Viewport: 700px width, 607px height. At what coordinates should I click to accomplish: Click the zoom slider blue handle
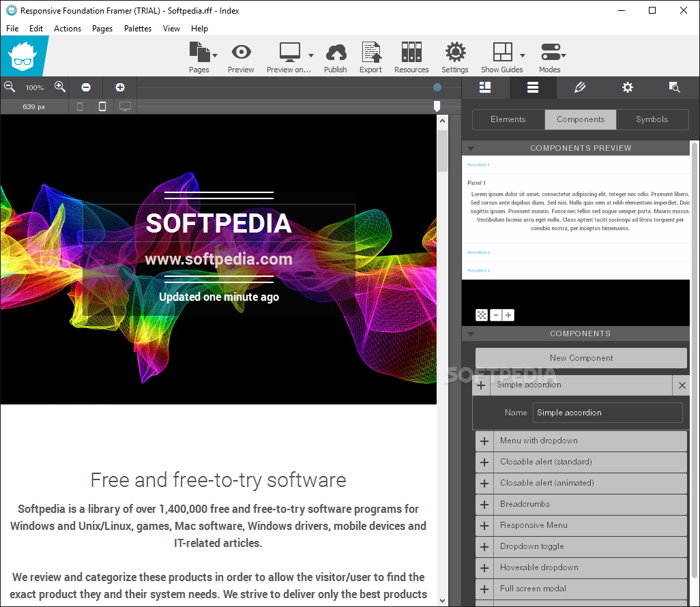(437, 87)
